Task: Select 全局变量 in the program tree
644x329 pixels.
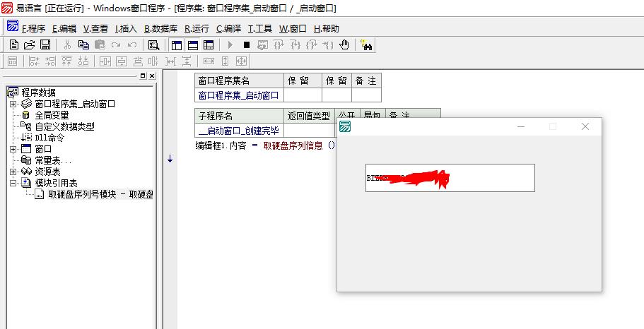Action: pyautogui.click(x=52, y=115)
